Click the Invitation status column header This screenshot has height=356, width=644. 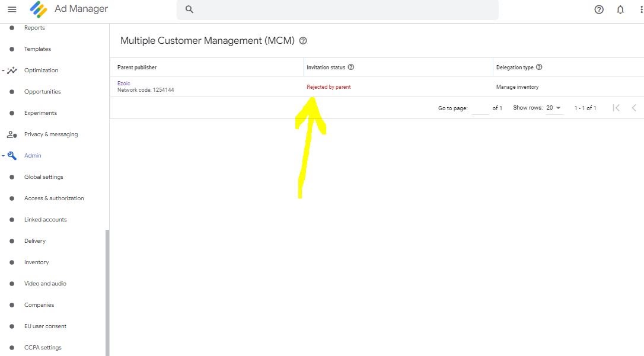coord(326,68)
